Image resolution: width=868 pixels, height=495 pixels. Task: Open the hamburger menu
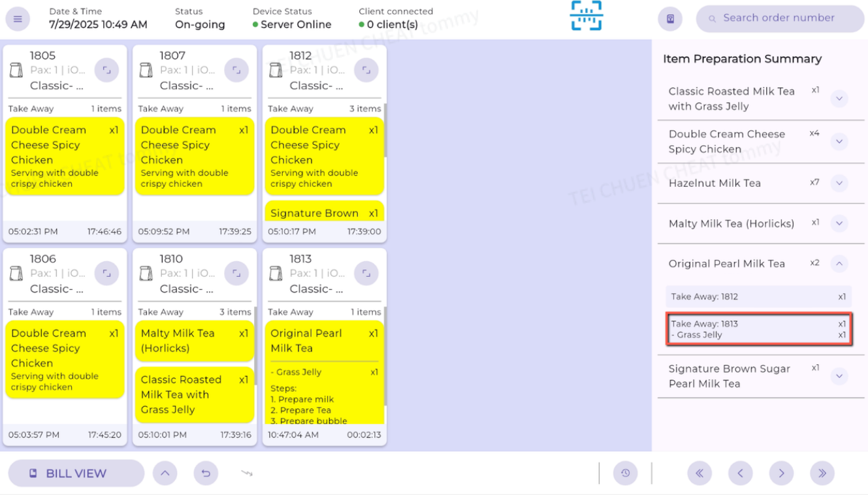[18, 19]
